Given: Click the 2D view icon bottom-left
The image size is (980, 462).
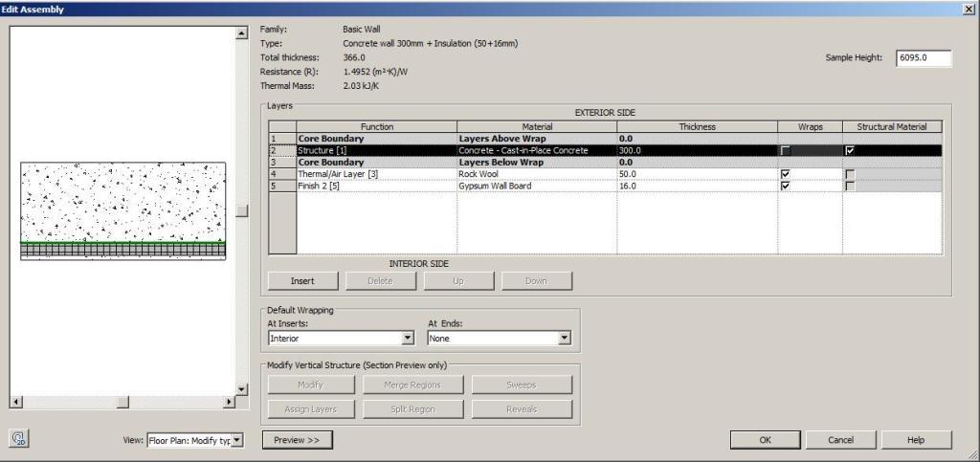Looking at the screenshot, I should (x=19, y=439).
